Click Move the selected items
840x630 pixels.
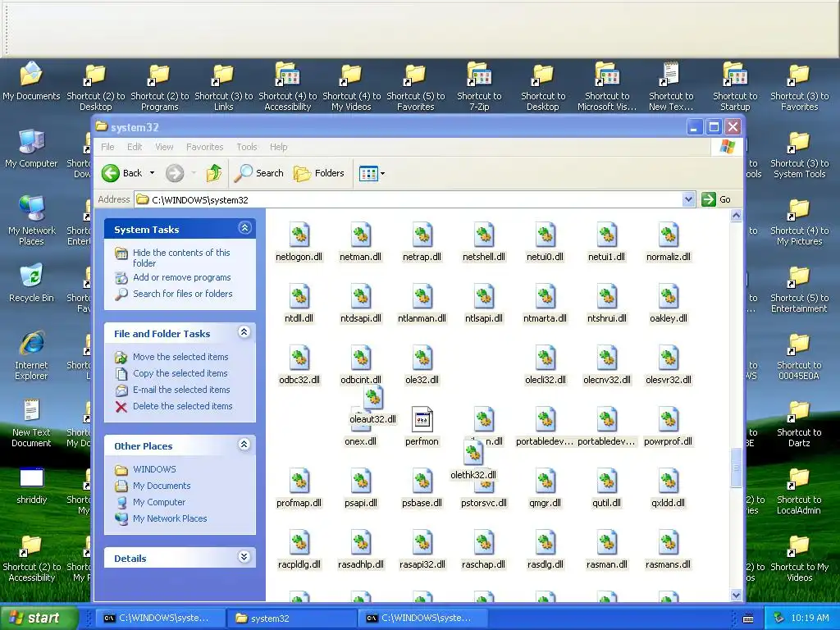click(180, 357)
